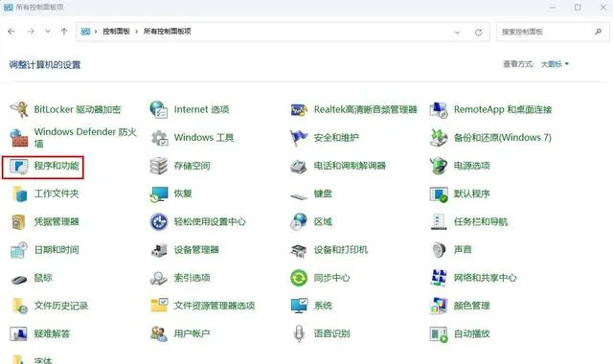The image size is (613, 364).
Task: Click the 电源选项 battery icon
Action: (439, 166)
